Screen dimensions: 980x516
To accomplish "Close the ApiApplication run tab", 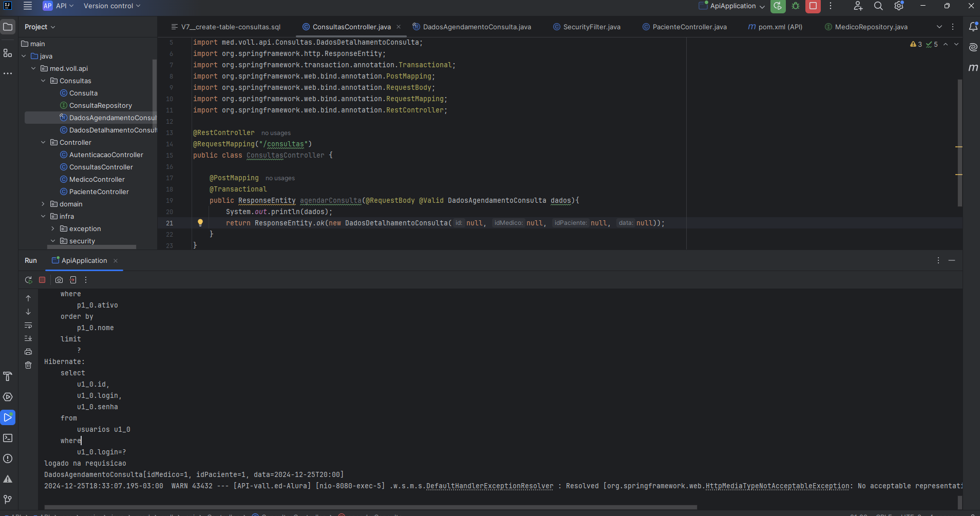I will [x=116, y=261].
